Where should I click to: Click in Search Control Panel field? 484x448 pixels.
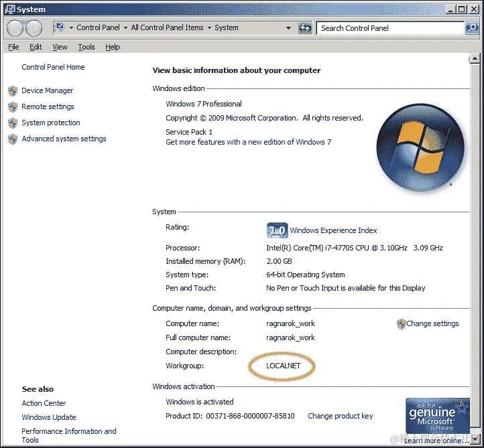tap(390, 28)
